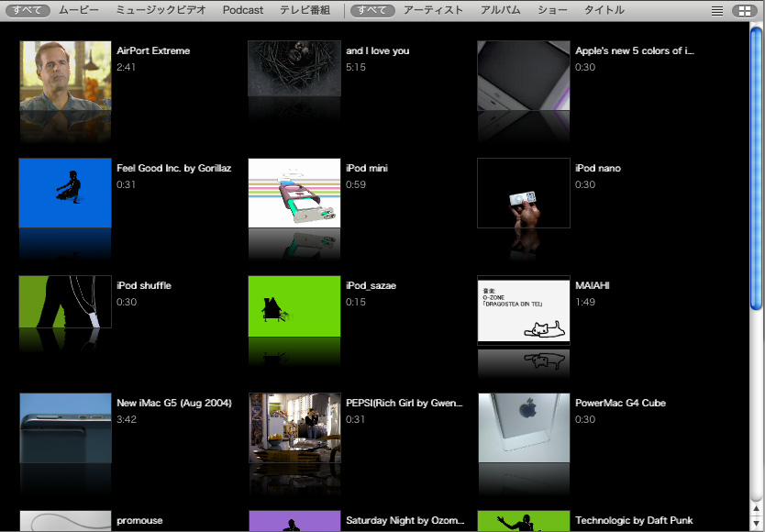Click the AirPort Extreme title text
765x532 pixels.
point(153,50)
